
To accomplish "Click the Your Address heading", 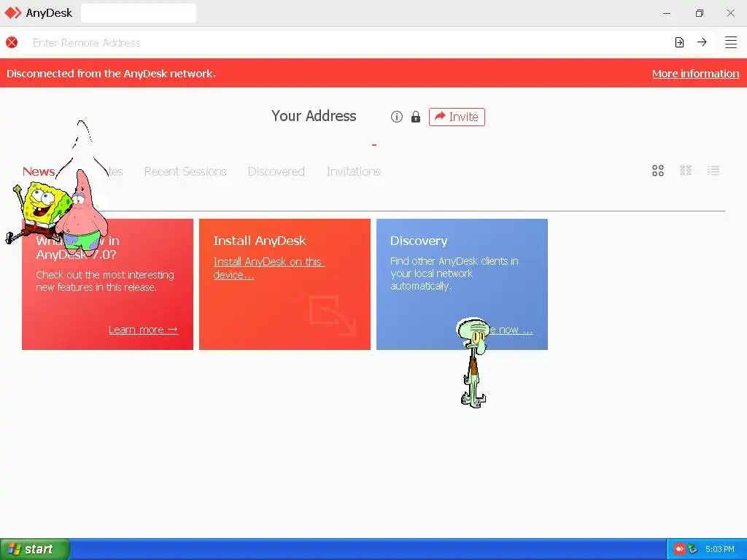I will 314,116.
